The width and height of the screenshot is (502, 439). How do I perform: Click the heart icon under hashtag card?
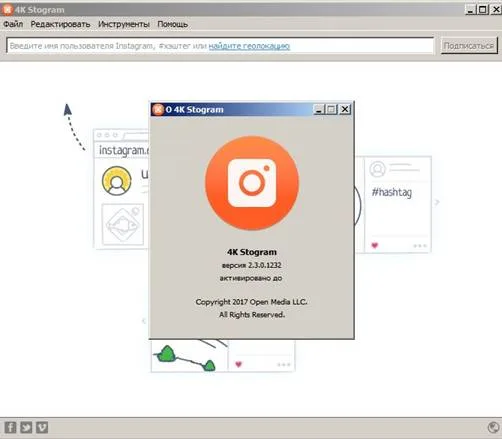pyautogui.click(x=375, y=245)
